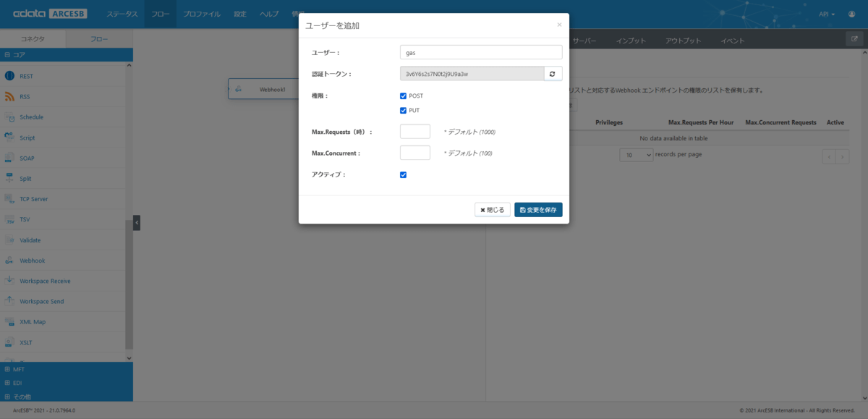This screenshot has height=419, width=868.
Task: Toggle the PUT privilege checkbox
Action: point(404,111)
